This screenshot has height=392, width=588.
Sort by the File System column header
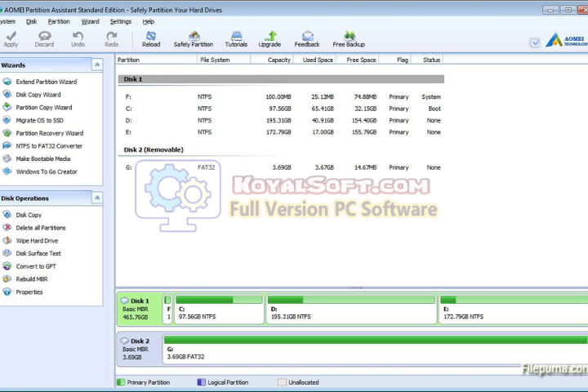pos(224,60)
